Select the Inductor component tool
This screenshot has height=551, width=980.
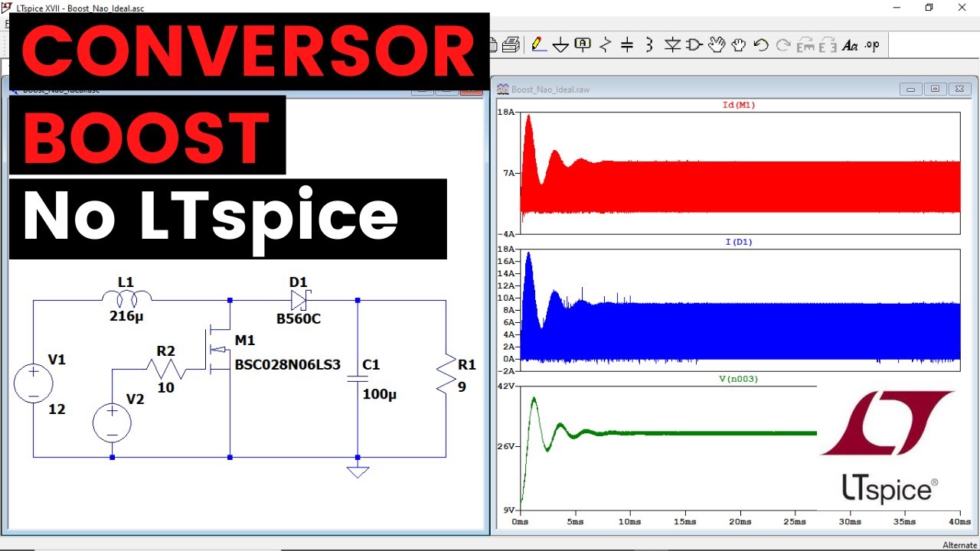click(x=649, y=45)
